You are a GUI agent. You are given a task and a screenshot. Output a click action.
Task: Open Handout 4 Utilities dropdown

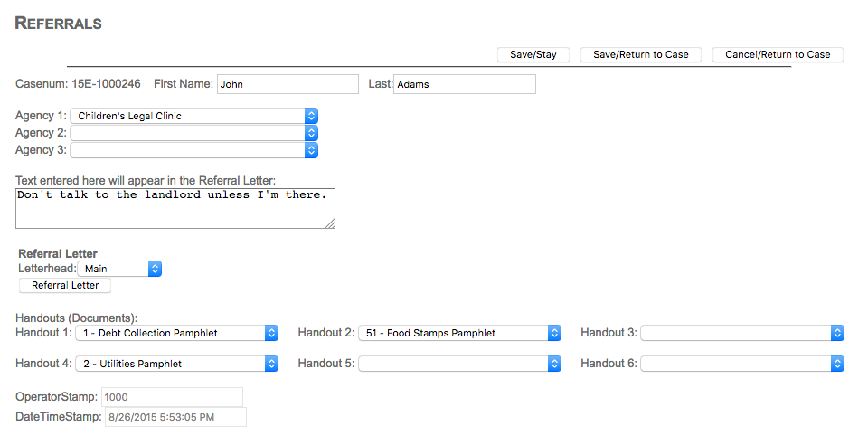(175, 364)
